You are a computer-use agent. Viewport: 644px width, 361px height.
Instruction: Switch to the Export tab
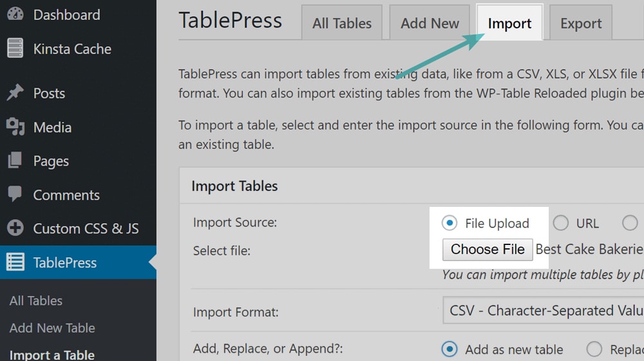coord(581,23)
